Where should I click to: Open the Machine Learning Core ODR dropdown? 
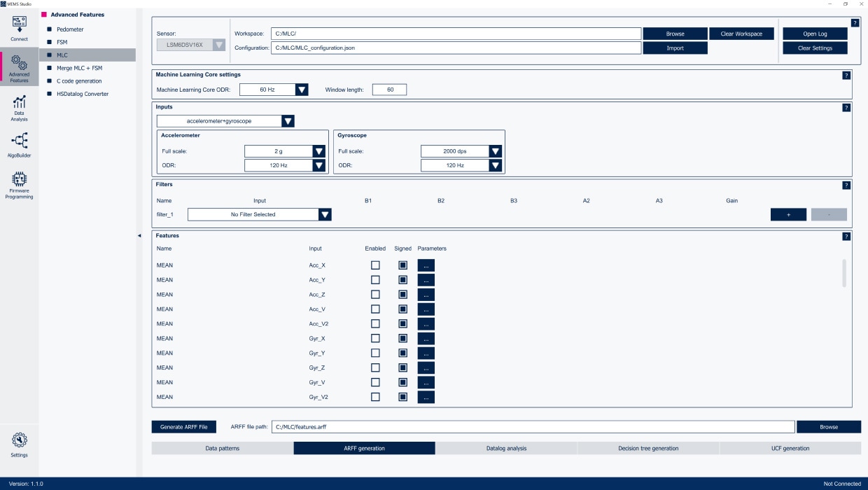click(x=301, y=90)
